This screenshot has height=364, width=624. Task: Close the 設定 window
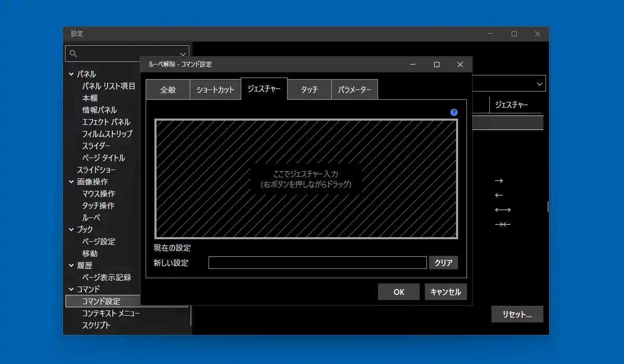[x=538, y=34]
